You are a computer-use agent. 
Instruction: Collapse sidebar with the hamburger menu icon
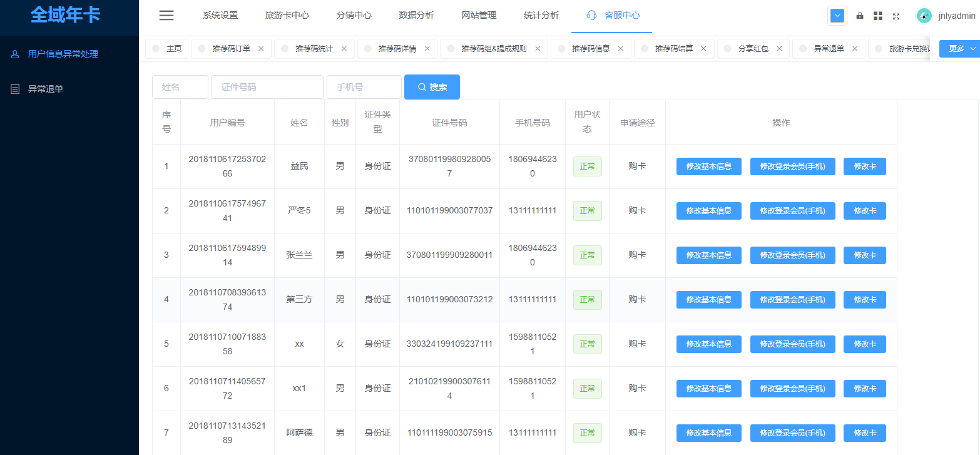(166, 16)
